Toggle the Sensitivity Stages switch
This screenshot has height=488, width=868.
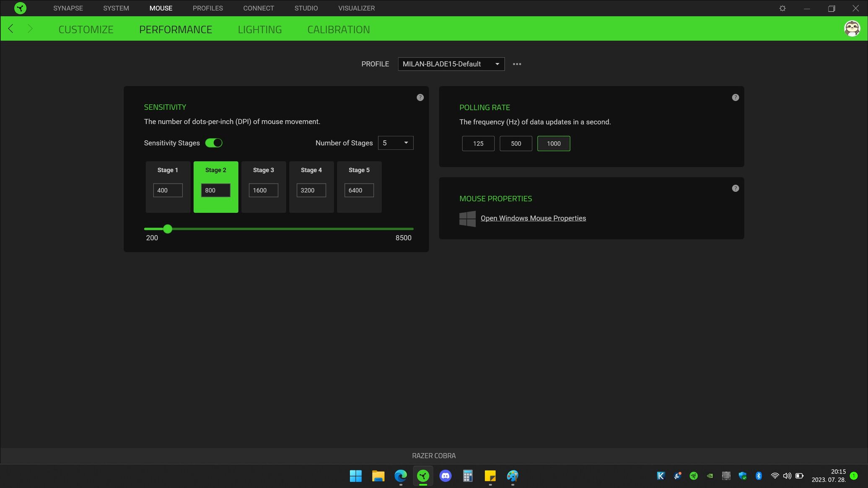(x=214, y=143)
